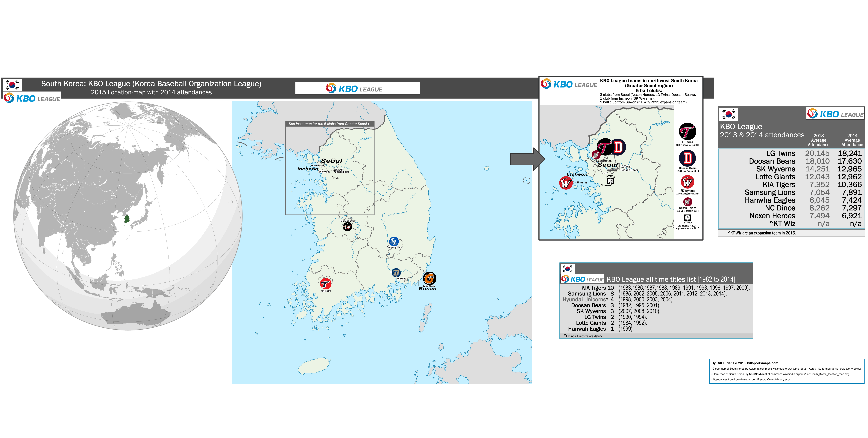Select the Samsung Lions logo on map
The width and height of the screenshot is (868, 438).
pyautogui.click(x=394, y=241)
